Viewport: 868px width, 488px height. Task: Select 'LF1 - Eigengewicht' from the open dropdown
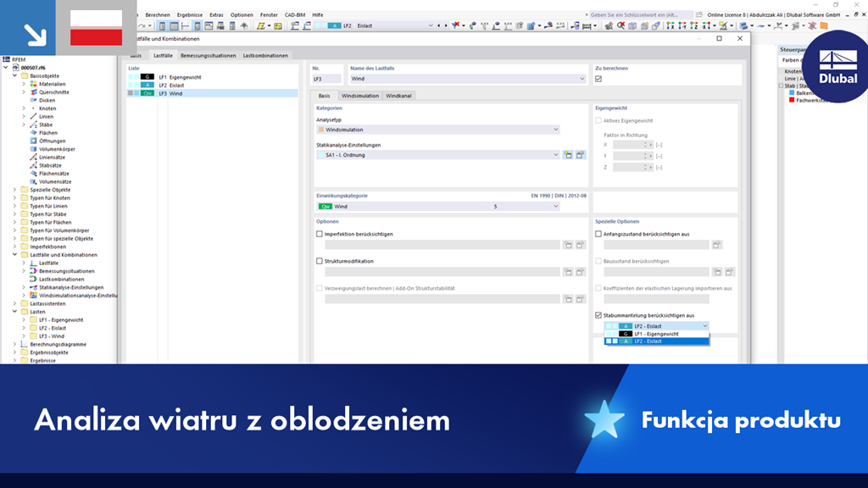coord(656,334)
